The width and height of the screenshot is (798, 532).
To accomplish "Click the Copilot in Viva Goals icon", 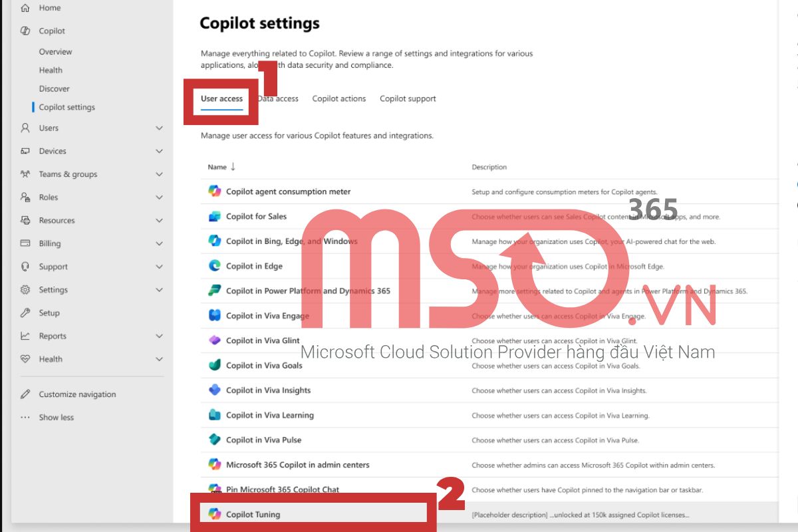I will tap(214, 365).
